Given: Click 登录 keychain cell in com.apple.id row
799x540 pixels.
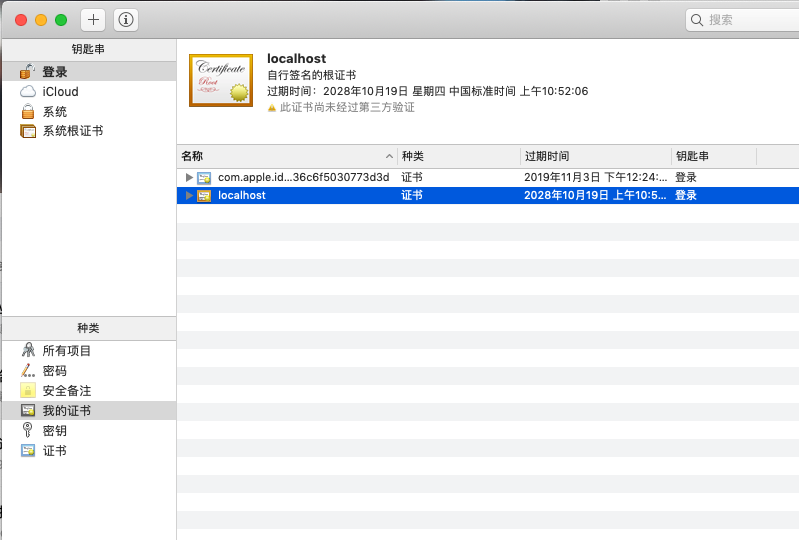Looking at the screenshot, I should pos(686,177).
